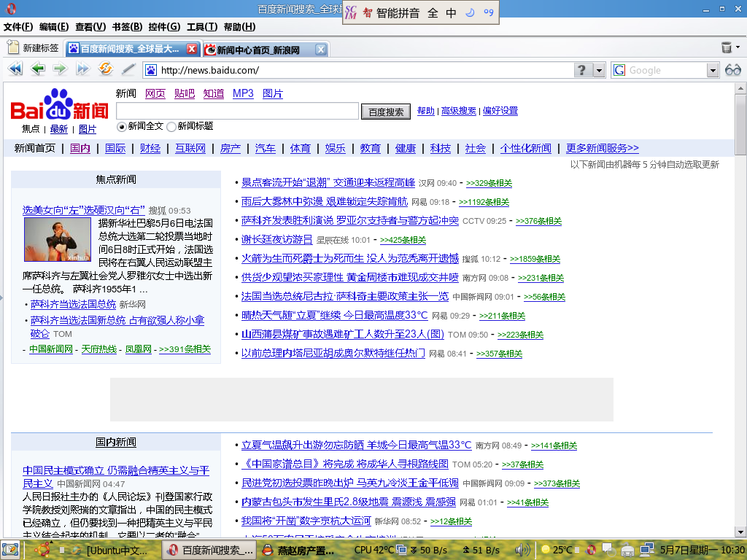Open the 查看(V) menu
This screenshot has height=560, width=747.
click(90, 27)
